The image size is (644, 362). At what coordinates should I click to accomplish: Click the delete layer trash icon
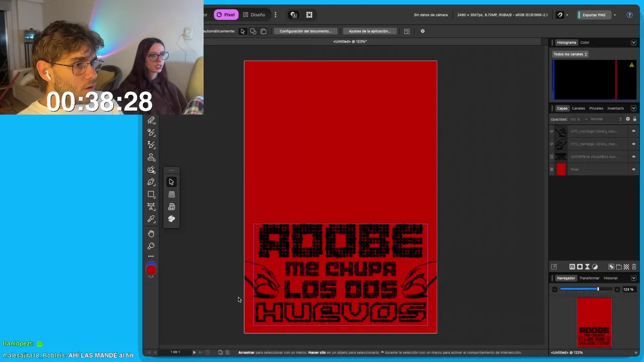[x=634, y=267]
